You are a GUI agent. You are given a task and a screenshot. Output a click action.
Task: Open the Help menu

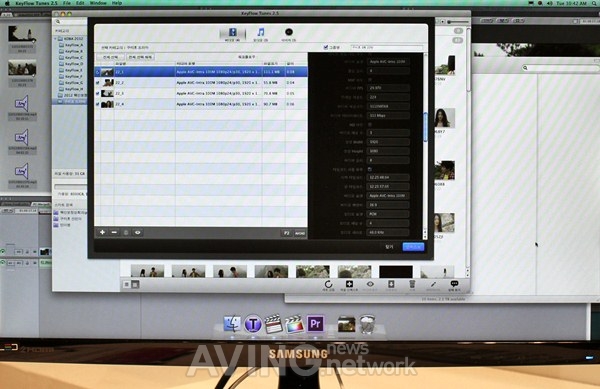[x=117, y=3]
